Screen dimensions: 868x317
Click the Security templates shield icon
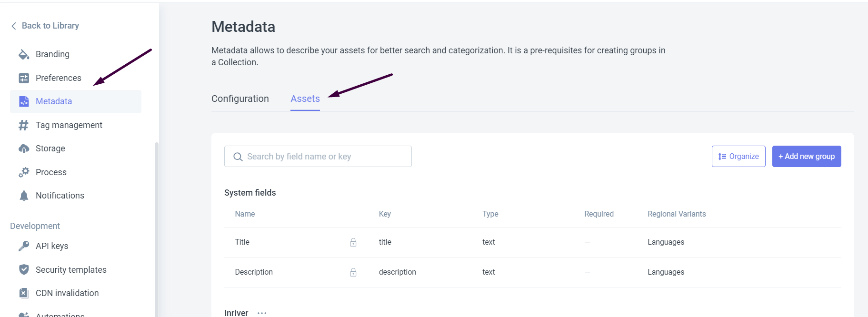click(x=23, y=270)
